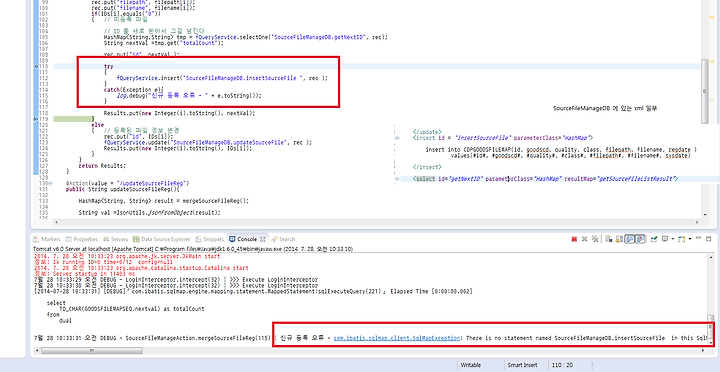Click Remove Launch icon in Console toolbar
This screenshot has height=372, width=720.
[585, 239]
